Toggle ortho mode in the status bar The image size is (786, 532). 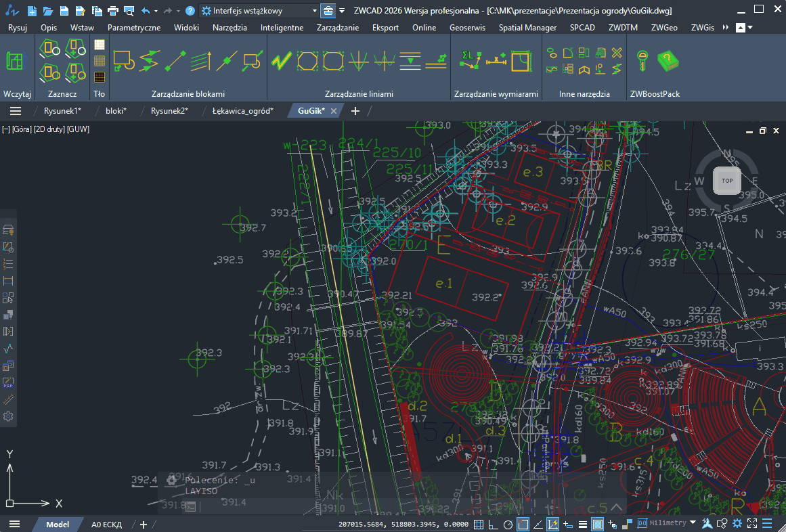[x=494, y=524]
